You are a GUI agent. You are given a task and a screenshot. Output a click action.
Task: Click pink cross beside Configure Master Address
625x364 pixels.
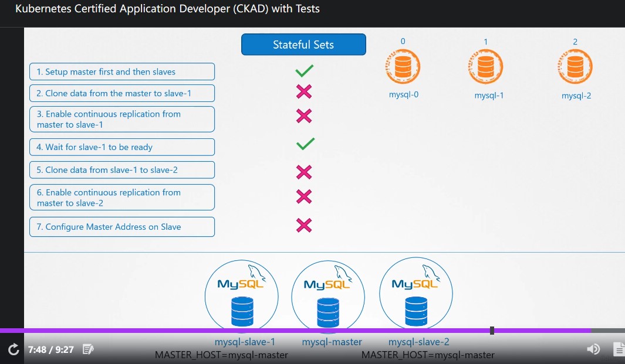coord(304,225)
